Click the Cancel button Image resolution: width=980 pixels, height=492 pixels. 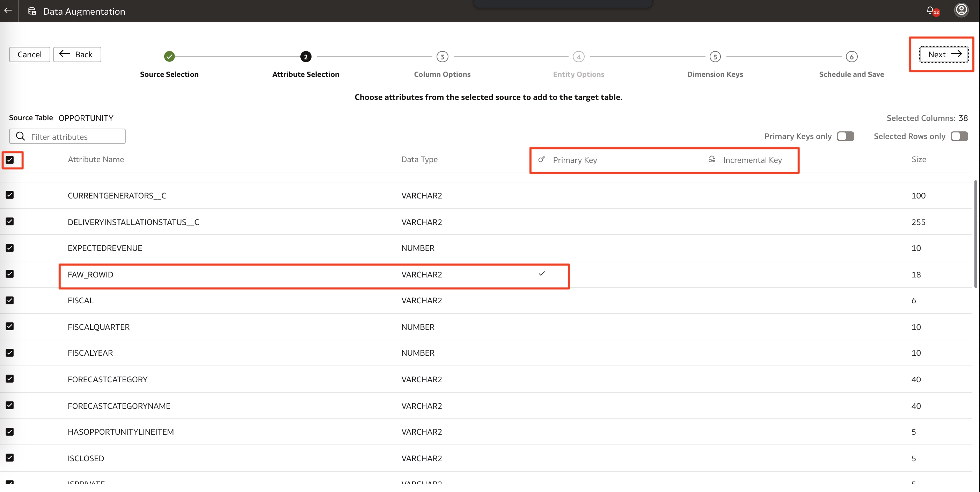29,55
